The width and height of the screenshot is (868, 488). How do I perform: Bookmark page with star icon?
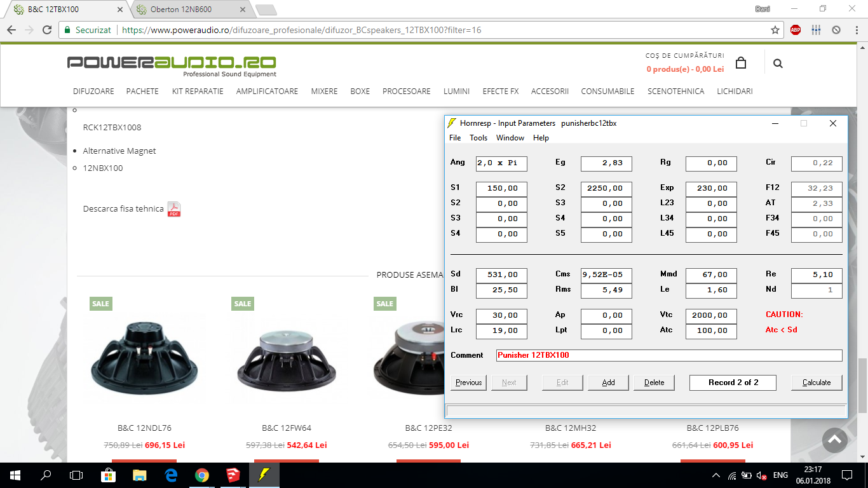pos(775,30)
